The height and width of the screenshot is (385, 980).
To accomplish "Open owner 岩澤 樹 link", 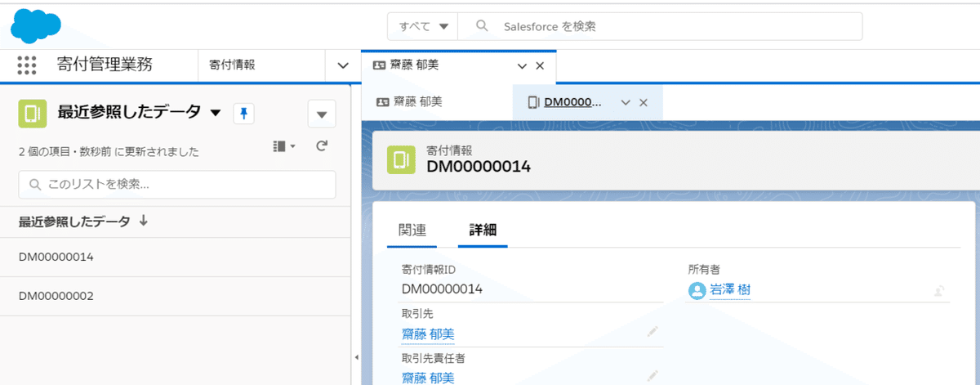I will (730, 289).
